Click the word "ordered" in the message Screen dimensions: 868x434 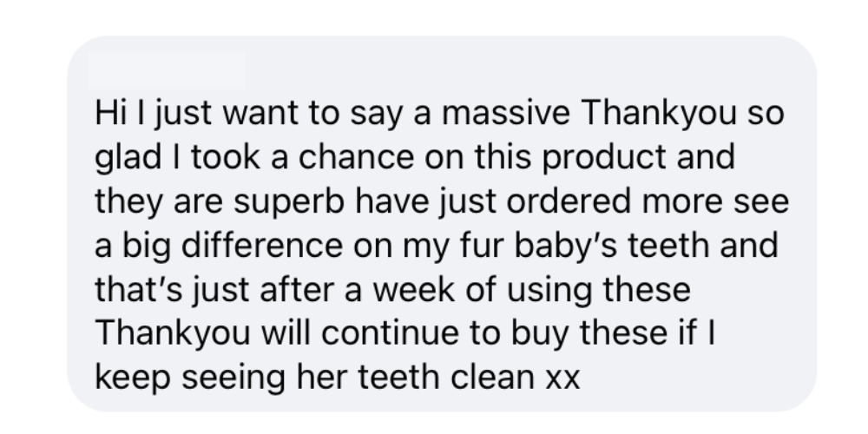[x=569, y=201]
